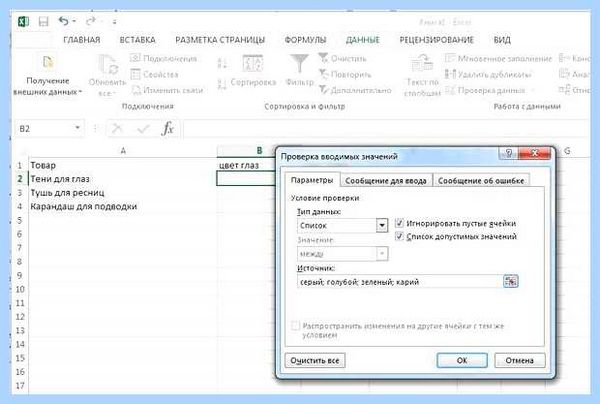Click the OK button in the dialog

tap(462, 360)
